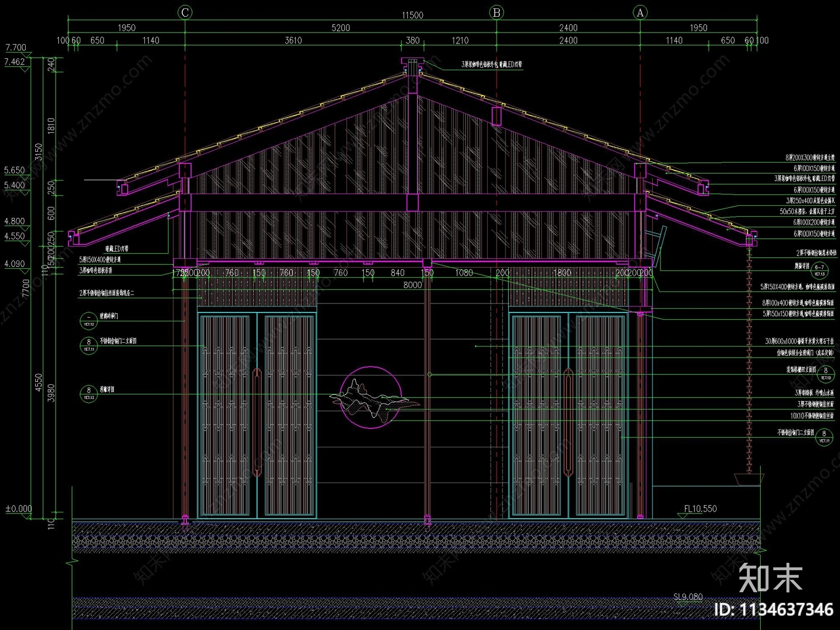Select the overall 11500 dimension text
The height and width of the screenshot is (630, 840).
[x=412, y=15]
